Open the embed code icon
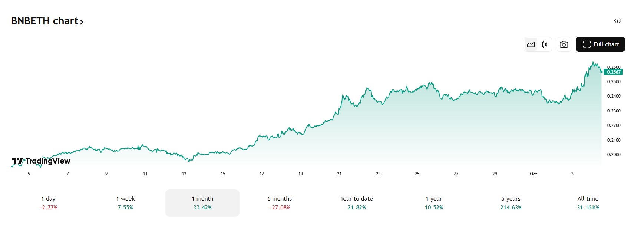The height and width of the screenshot is (225, 644). pos(617,21)
